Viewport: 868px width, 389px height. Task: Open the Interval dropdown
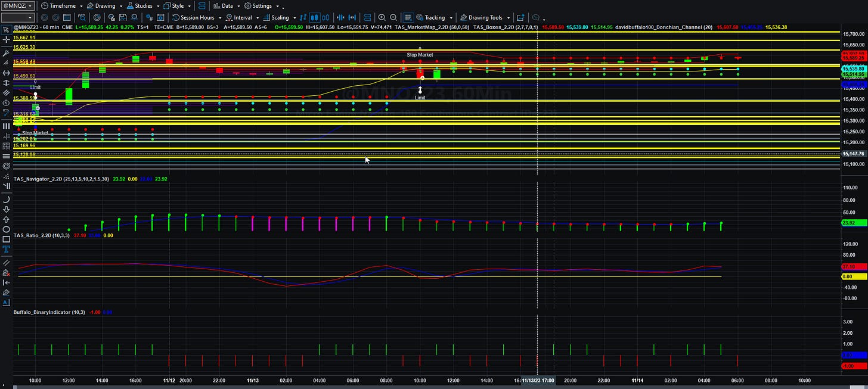(243, 17)
